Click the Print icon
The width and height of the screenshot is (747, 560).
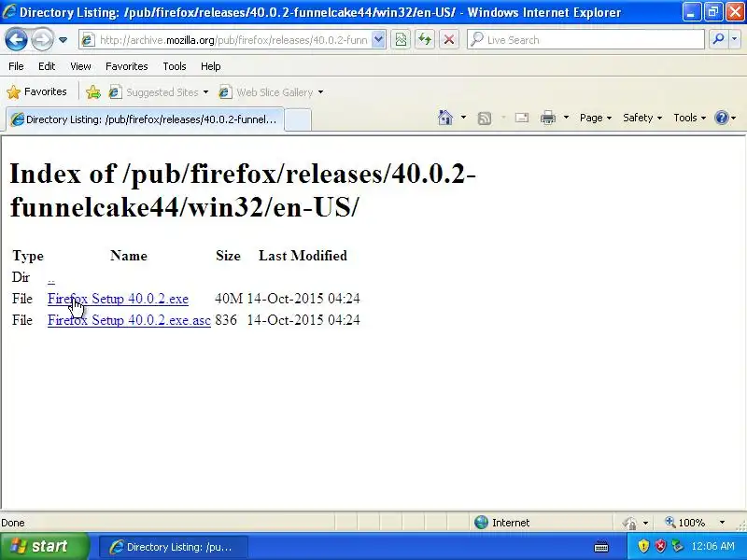click(548, 118)
